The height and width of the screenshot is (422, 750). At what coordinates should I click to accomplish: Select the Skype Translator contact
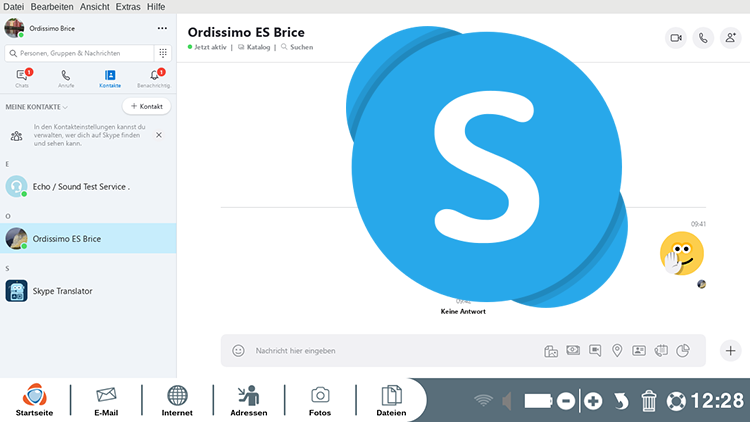coord(88,291)
